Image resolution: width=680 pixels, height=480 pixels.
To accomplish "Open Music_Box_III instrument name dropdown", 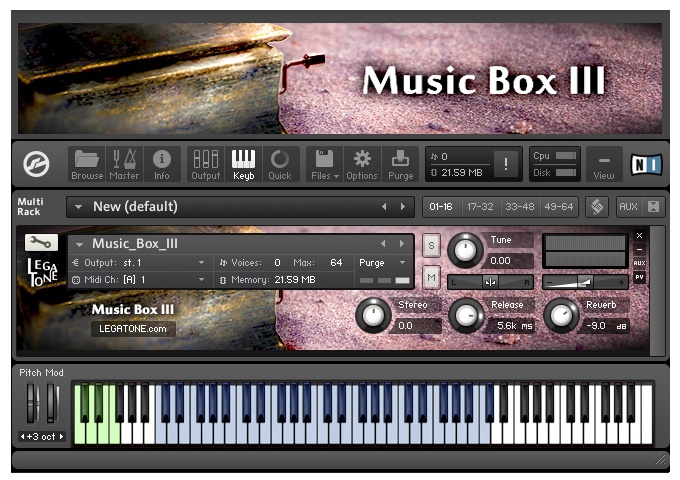I will coord(79,245).
